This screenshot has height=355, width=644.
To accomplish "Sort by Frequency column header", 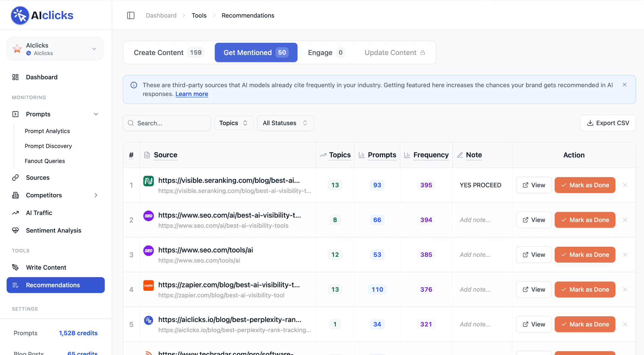I will 431,155.
